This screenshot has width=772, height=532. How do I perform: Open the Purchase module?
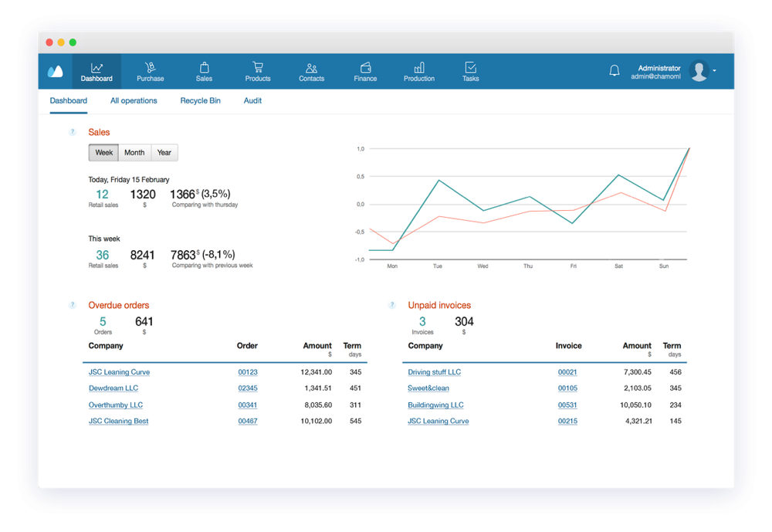[150, 70]
